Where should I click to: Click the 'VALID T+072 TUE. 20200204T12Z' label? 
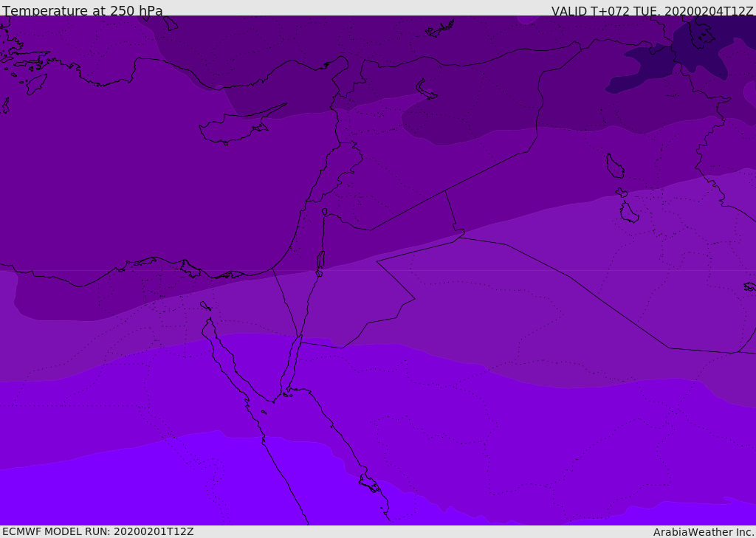(652, 10)
